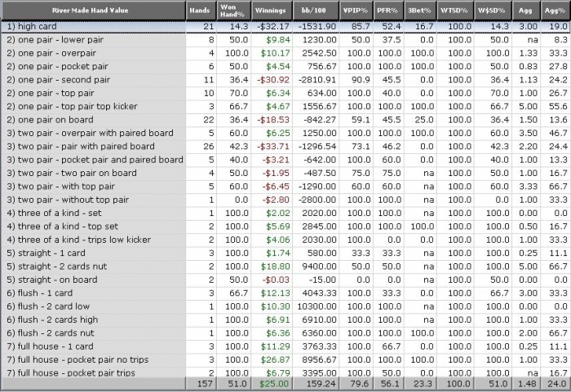Click bb/100 value 9400.00
The image size is (571, 392).
click(319, 266)
